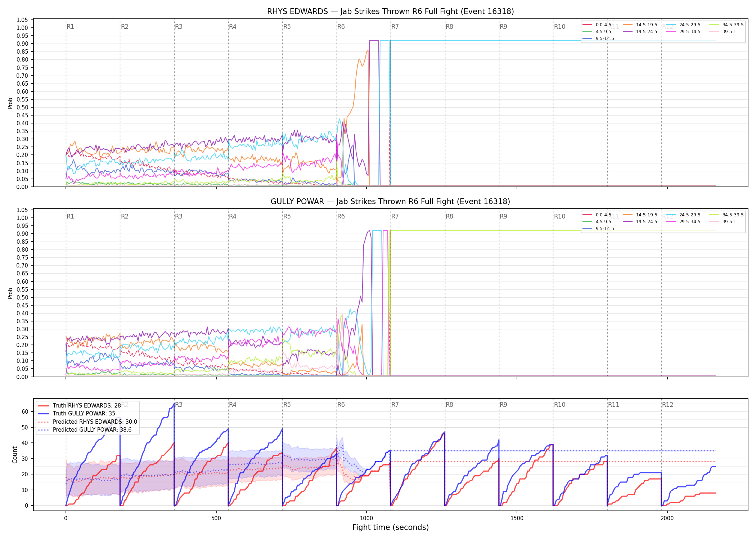Image resolution: width=756 pixels, height=540 pixels.
Task: Click the RHYS EDWARDS Jab Strikes chart title
Action: 390,12
